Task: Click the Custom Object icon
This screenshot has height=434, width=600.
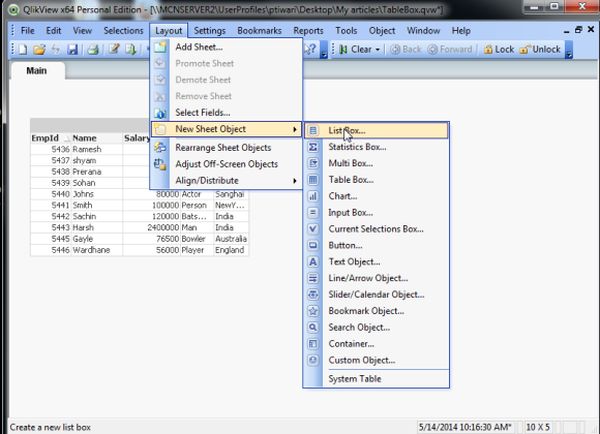Action: (x=313, y=360)
